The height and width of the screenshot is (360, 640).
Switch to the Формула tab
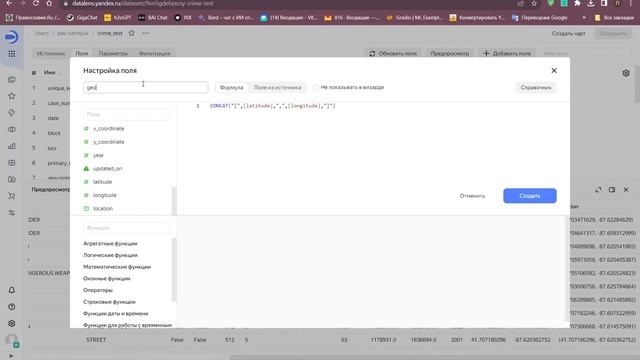tap(231, 87)
